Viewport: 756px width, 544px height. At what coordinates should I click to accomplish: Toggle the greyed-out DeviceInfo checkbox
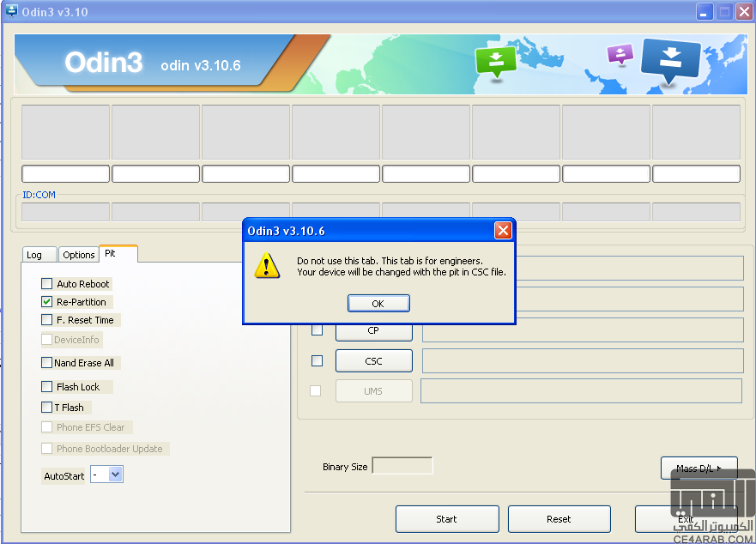coord(47,340)
